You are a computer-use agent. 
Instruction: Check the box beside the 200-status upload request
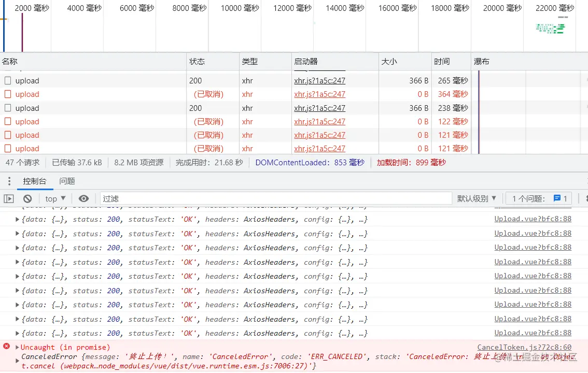pyautogui.click(x=8, y=108)
